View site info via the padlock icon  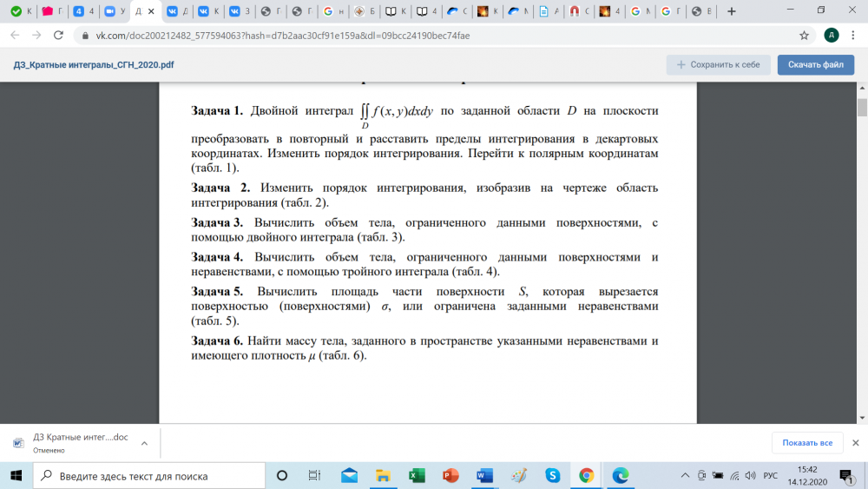85,36
